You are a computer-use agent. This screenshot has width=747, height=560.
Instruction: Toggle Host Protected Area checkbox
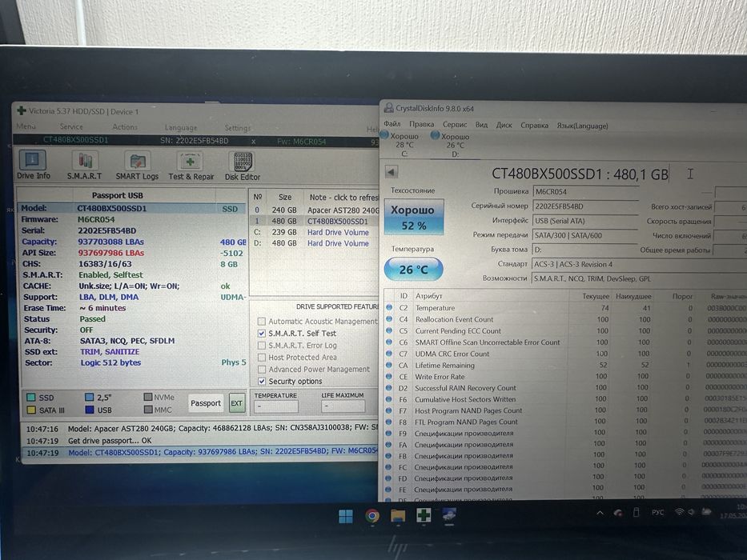[262, 357]
